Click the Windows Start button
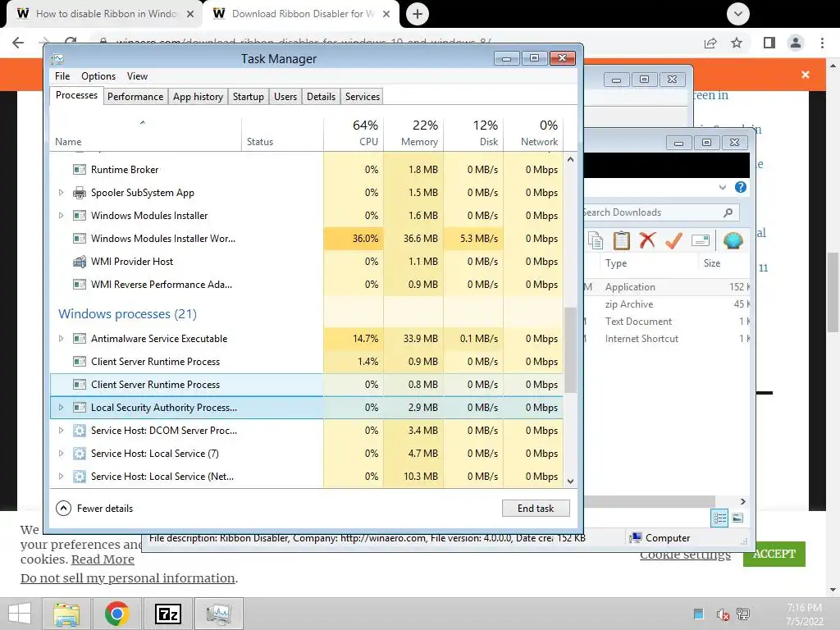The image size is (840, 630). [x=20, y=614]
